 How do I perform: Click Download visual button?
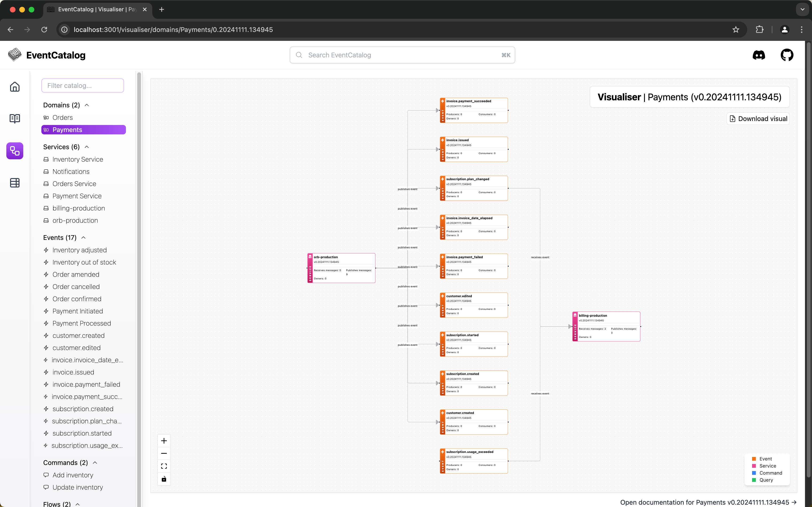(758, 119)
